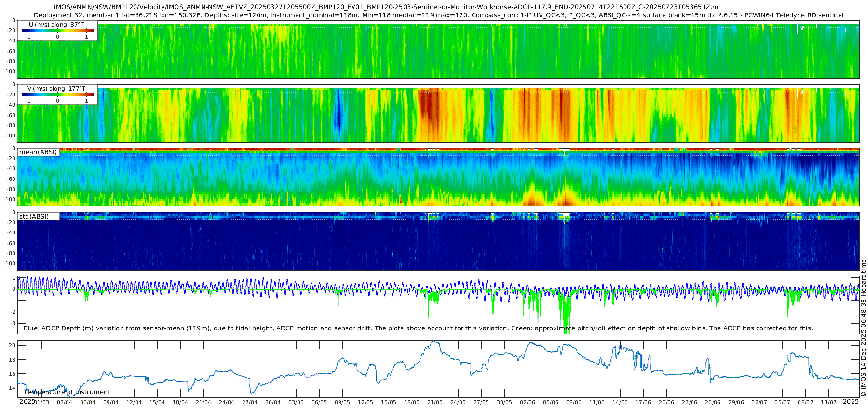
Task: Click the 2025 year label at bottom left
Action: (27, 401)
